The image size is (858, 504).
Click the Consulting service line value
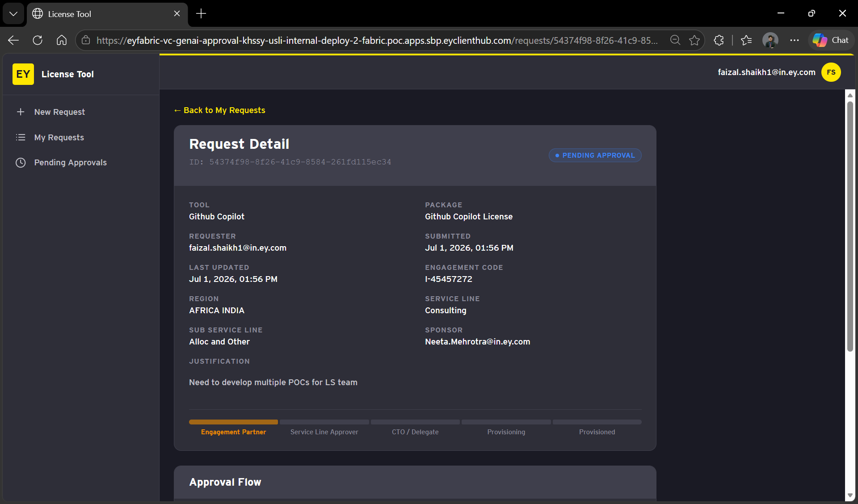446,311
